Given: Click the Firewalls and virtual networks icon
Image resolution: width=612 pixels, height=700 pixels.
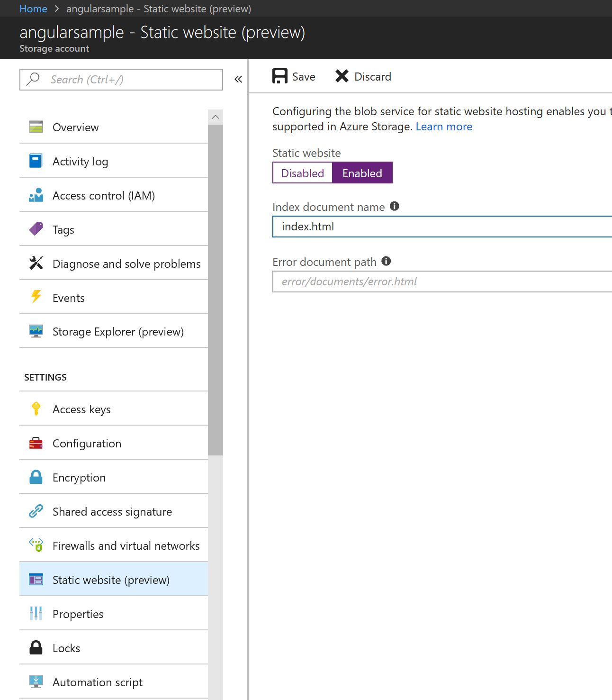Looking at the screenshot, I should coord(36,545).
